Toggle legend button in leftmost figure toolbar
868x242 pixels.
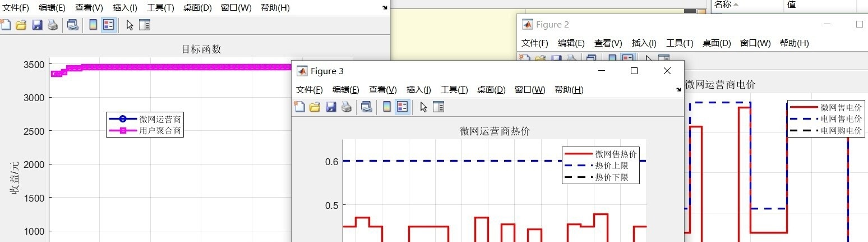[109, 25]
